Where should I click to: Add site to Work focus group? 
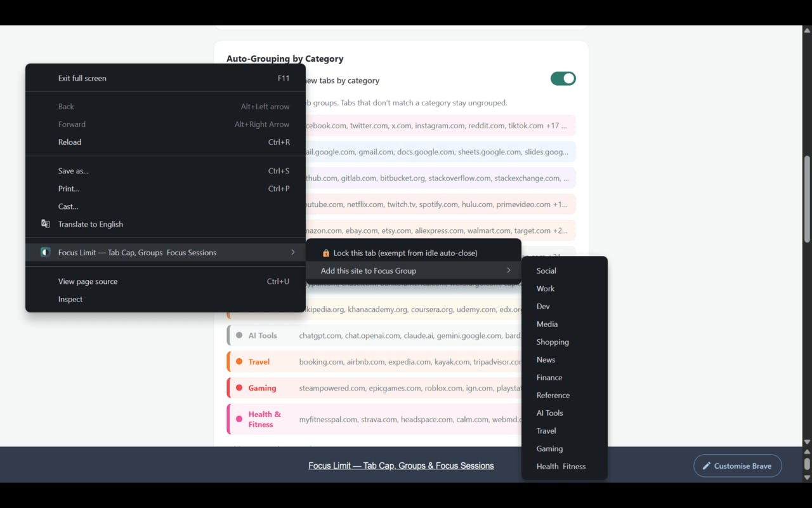(565, 288)
